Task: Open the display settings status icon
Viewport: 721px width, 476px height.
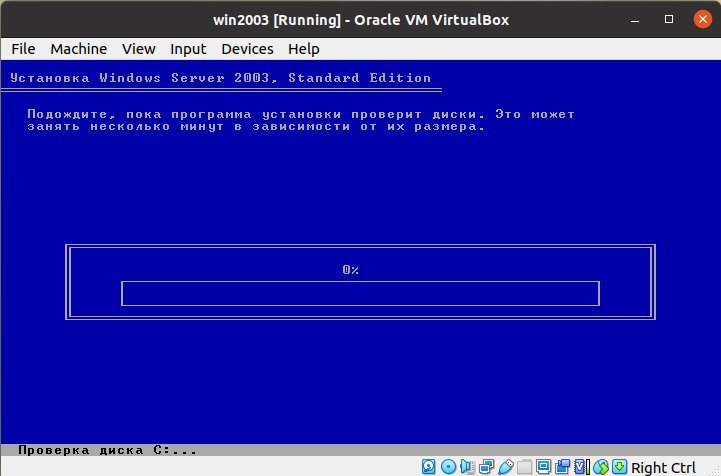Action: (x=544, y=467)
